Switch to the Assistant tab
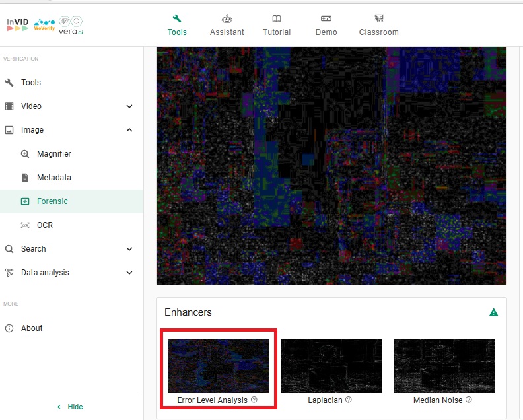The height and width of the screenshot is (420, 523). coord(227,25)
